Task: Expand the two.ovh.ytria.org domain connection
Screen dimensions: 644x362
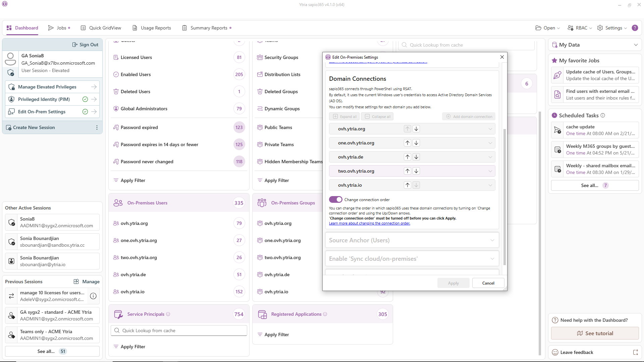Action: (x=490, y=171)
